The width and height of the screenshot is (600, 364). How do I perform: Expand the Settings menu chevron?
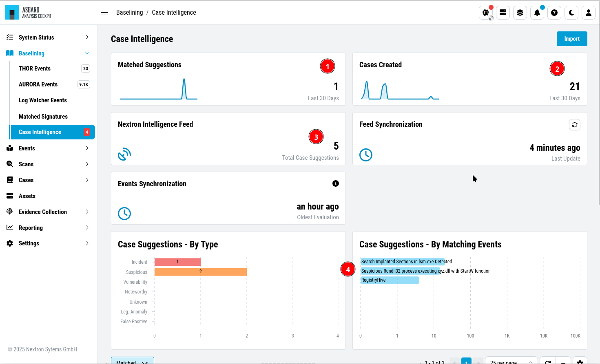[x=87, y=243]
